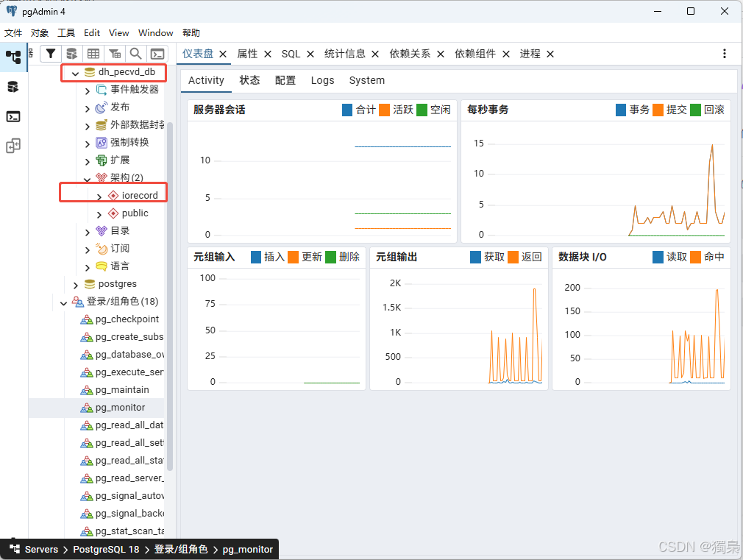This screenshot has width=743, height=560.
Task: Open the 状态 dashboard sub-tab
Action: (249, 80)
